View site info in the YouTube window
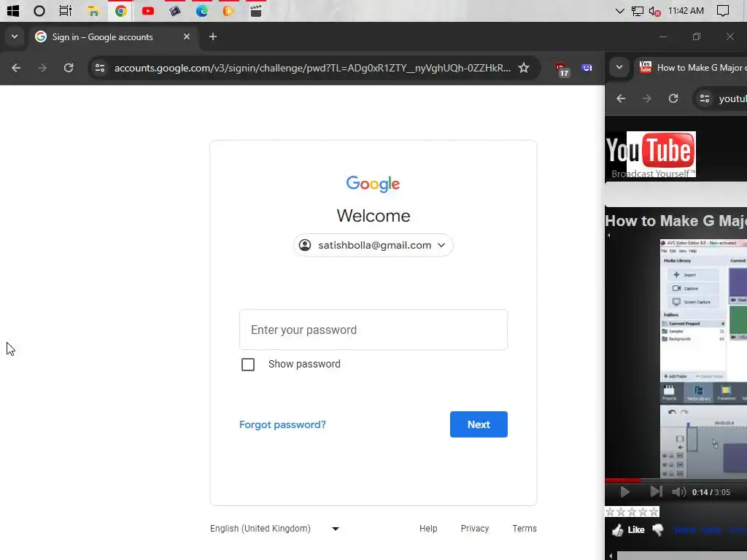This screenshot has width=747, height=560. pos(704,98)
